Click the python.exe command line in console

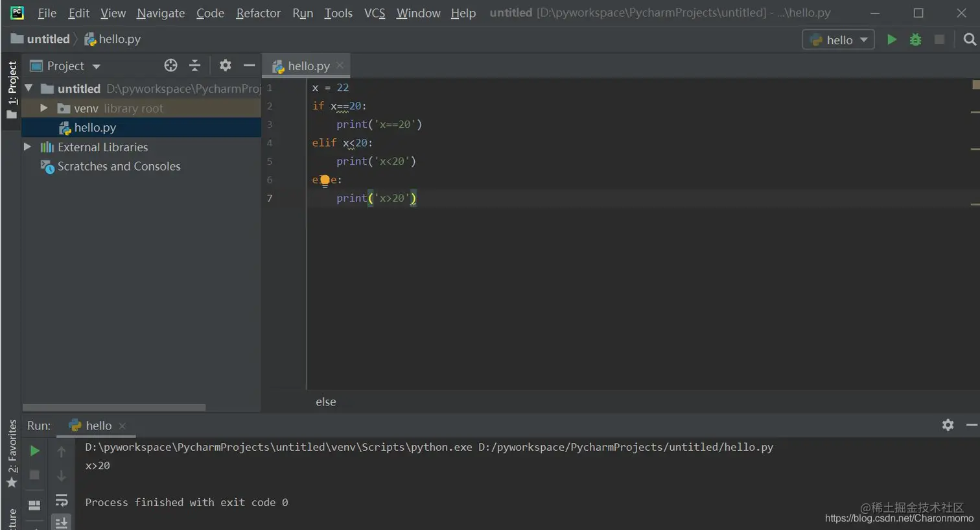point(429,447)
